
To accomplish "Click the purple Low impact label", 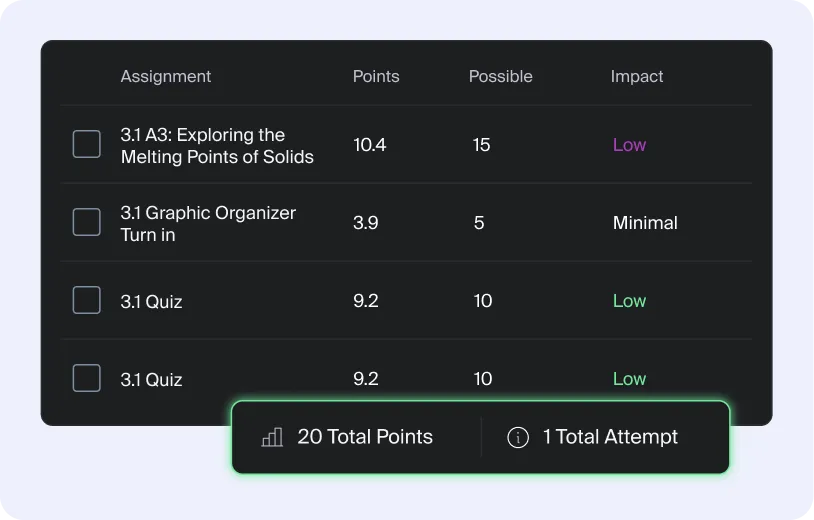I will [629, 145].
